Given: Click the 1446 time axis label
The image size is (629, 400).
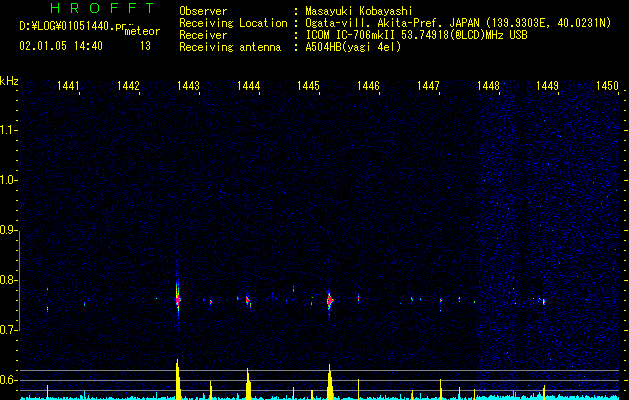Looking at the screenshot, I should click(368, 86).
